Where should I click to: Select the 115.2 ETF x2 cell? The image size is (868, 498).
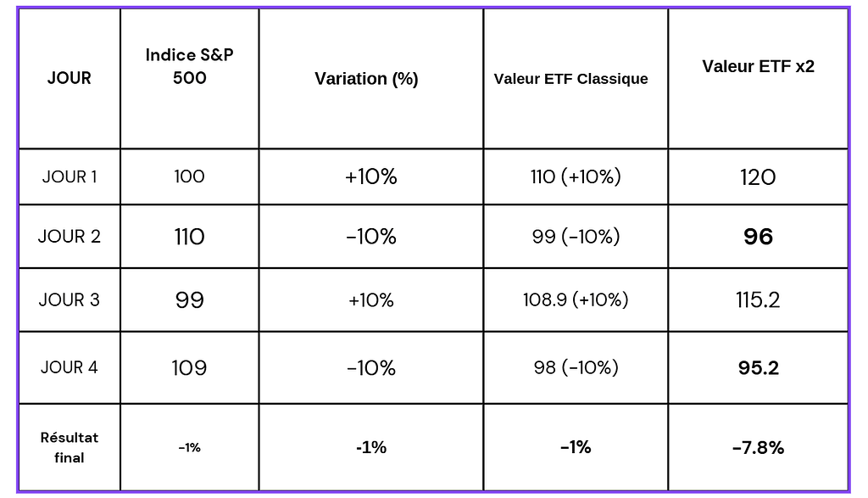758,299
